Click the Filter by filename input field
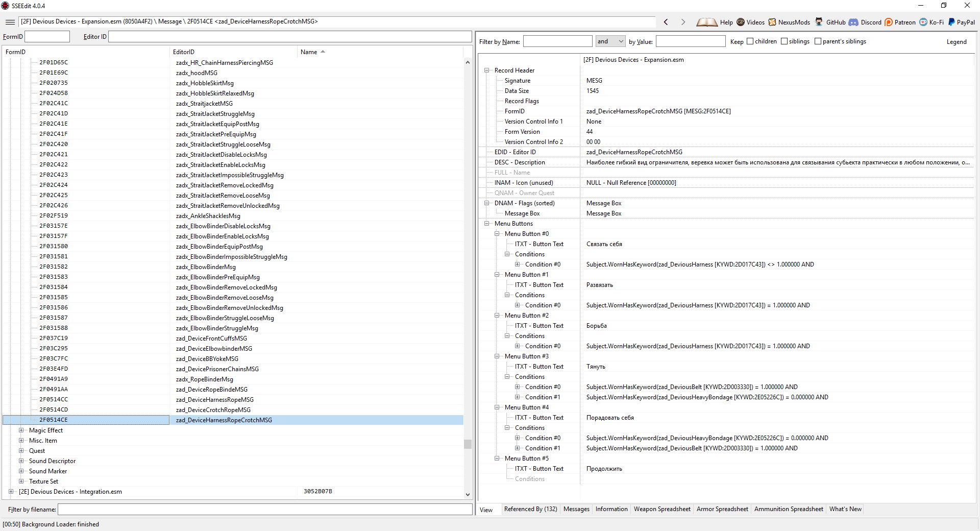This screenshot has height=531, width=980. [x=264, y=510]
